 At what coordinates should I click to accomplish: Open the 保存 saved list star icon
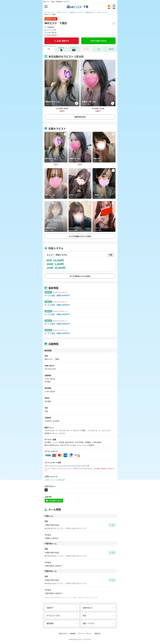[109, 6]
